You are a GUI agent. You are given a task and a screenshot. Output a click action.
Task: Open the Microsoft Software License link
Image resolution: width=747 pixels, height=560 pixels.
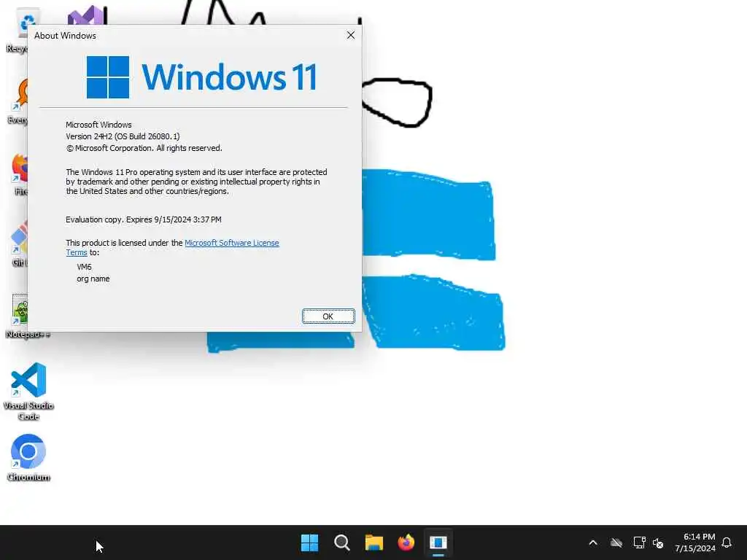pyautogui.click(x=231, y=243)
